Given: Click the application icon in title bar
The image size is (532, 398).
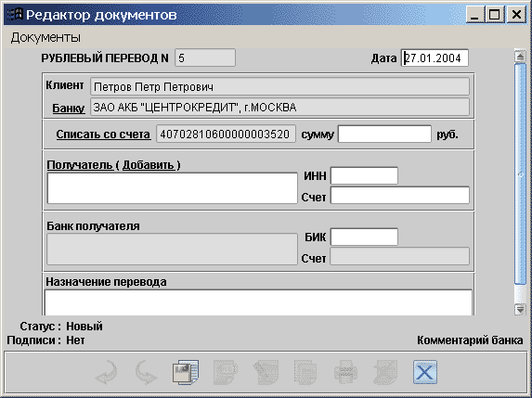Looking at the screenshot, I should [15, 15].
